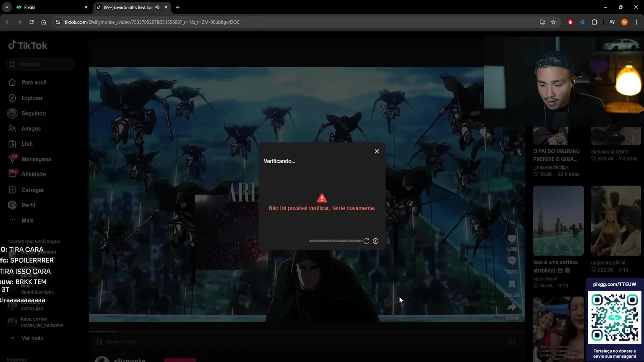Open the orange M profile avatar
The height and width of the screenshot is (362, 644).
click(624, 22)
